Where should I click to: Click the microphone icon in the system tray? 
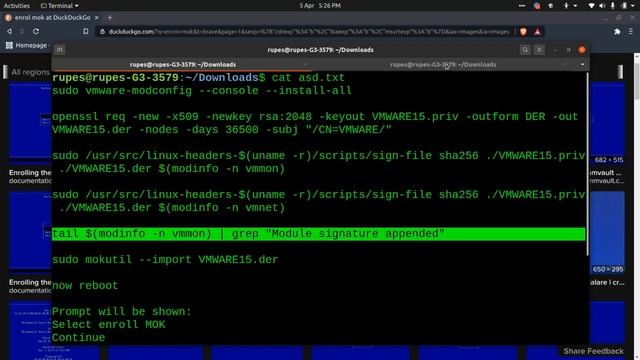click(x=613, y=6)
